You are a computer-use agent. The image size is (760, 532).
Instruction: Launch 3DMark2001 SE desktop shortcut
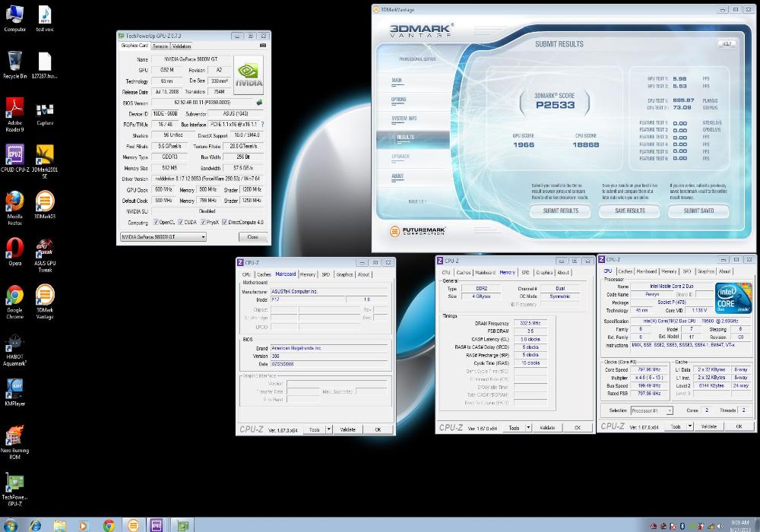45,161
